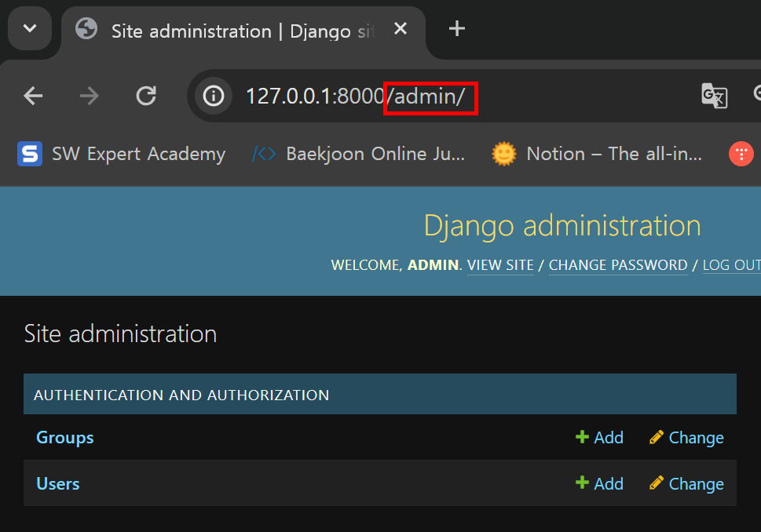Open the CHANGE PASSWORD link

click(x=618, y=265)
